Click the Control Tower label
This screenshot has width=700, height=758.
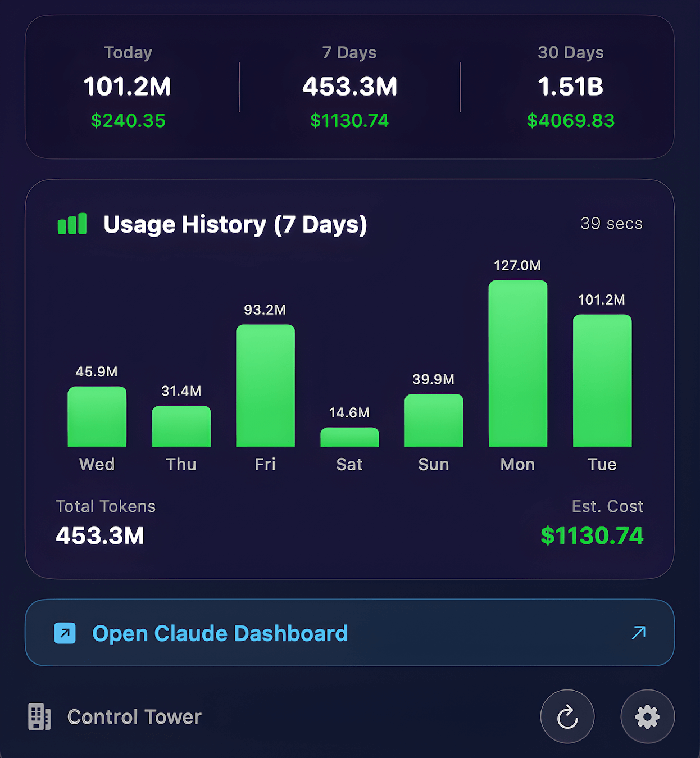(x=134, y=716)
